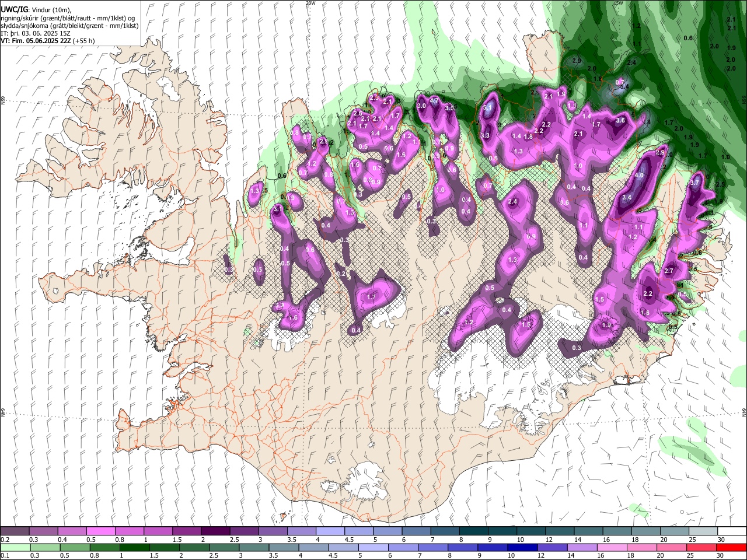
Task: Click the upper legend swatch labeled 3
Action: (x=272, y=531)
